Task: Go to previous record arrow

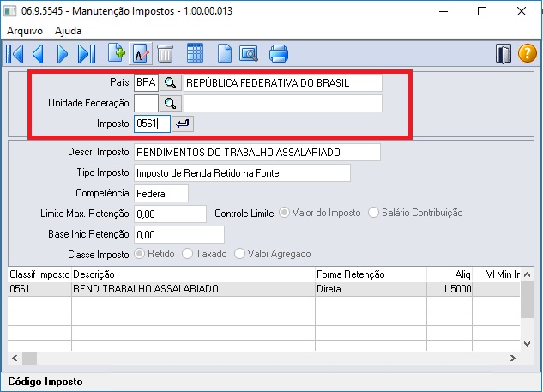Action: coord(38,54)
